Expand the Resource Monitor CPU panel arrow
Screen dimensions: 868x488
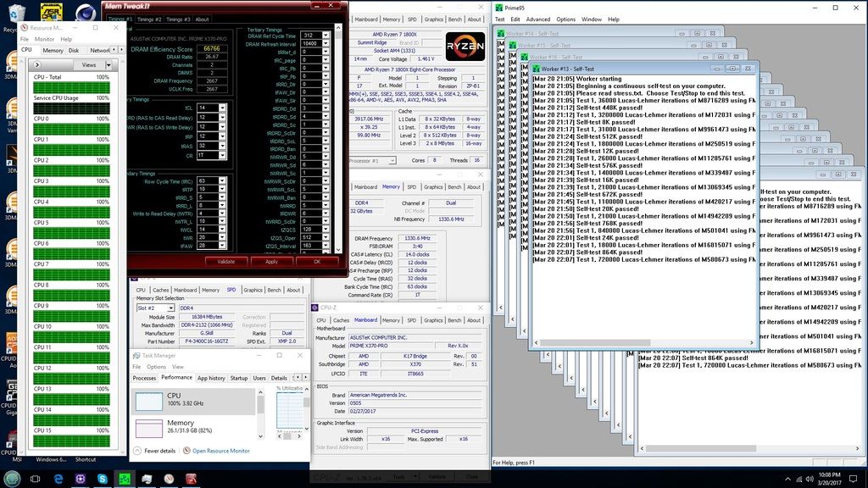[37, 64]
